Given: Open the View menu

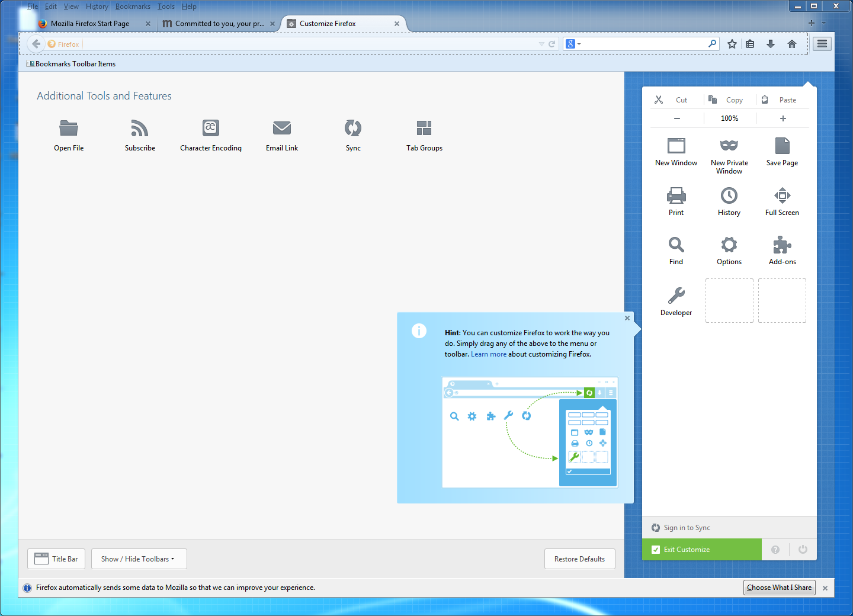Looking at the screenshot, I should pos(71,7).
